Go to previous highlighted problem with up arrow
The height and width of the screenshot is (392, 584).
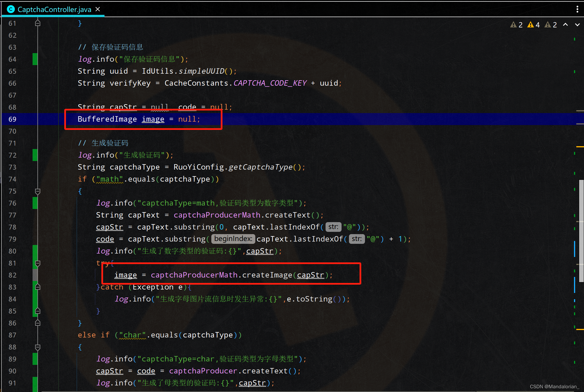point(565,25)
